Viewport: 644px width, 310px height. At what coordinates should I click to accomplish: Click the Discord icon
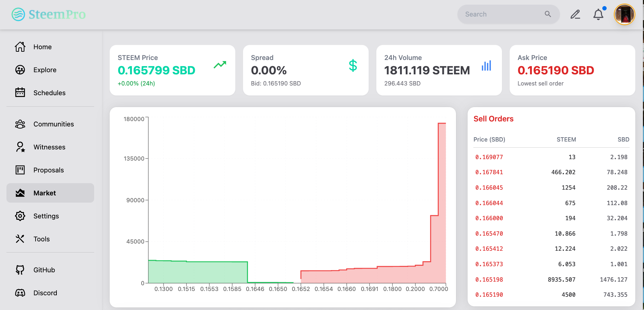(x=20, y=293)
